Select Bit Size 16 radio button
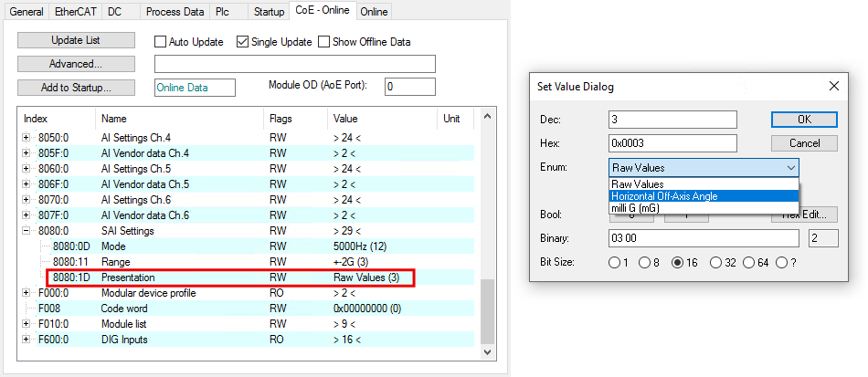 pyautogui.click(x=678, y=263)
